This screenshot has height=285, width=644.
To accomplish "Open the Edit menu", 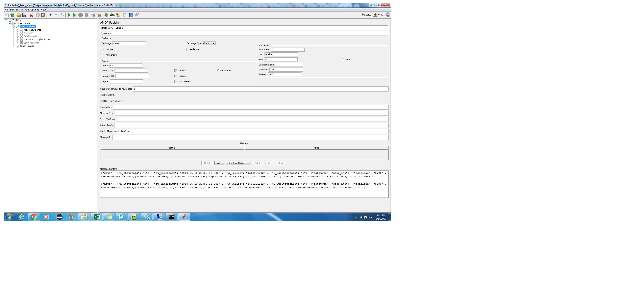I will click(x=12, y=10).
